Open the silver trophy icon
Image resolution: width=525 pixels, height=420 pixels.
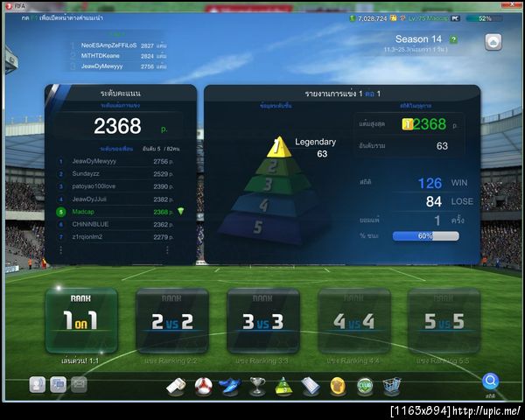click(x=257, y=386)
